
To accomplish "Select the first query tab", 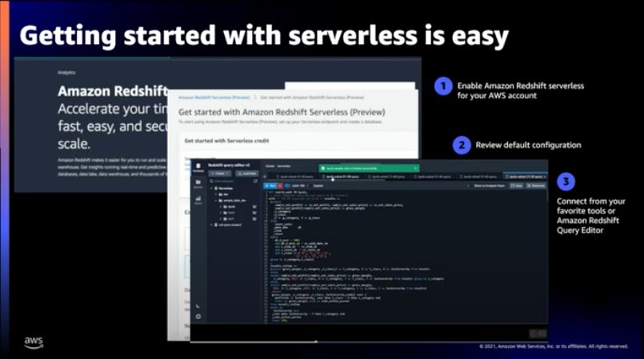I will click(x=297, y=177).
